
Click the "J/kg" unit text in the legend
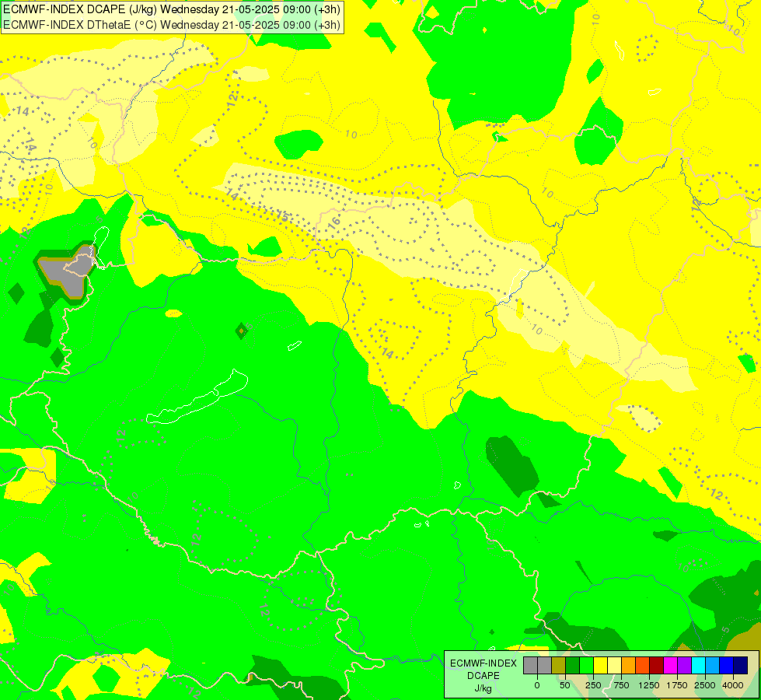(483, 688)
